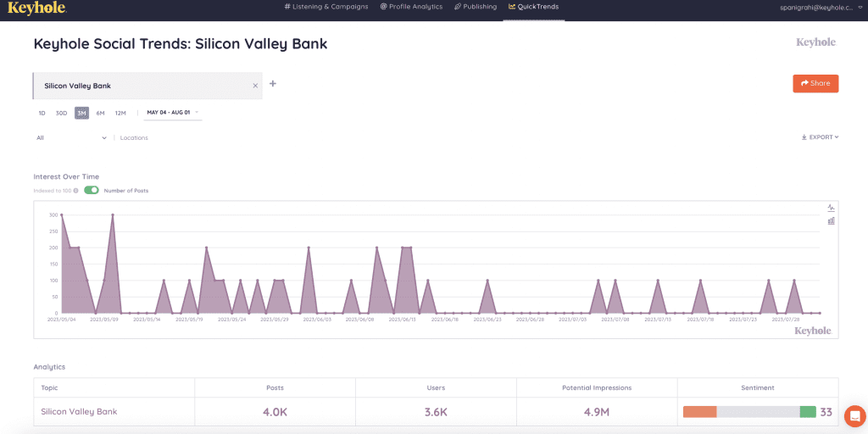Select the 1D time range
Image resolution: width=868 pixels, height=434 pixels.
pos(42,113)
